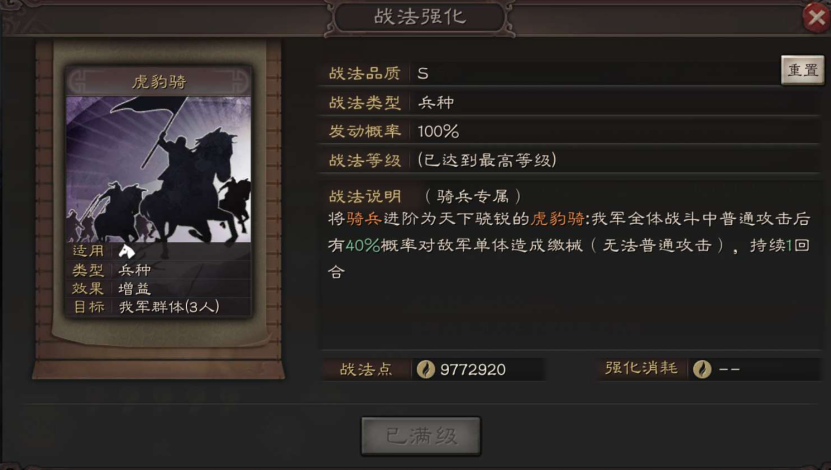Select the 发动概率 100% row

click(570, 131)
